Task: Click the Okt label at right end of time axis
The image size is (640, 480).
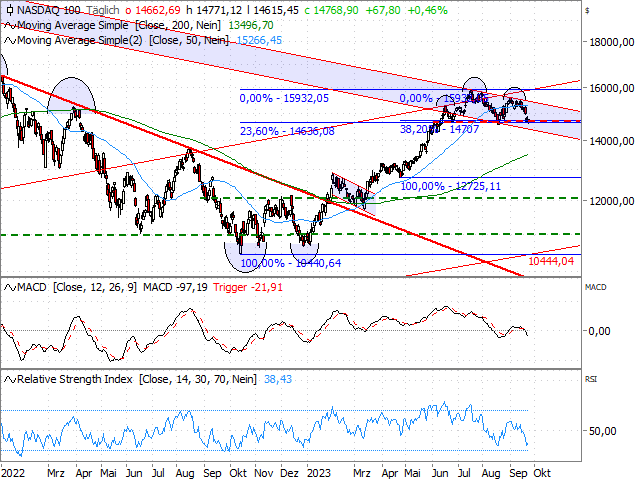Action: [x=542, y=473]
